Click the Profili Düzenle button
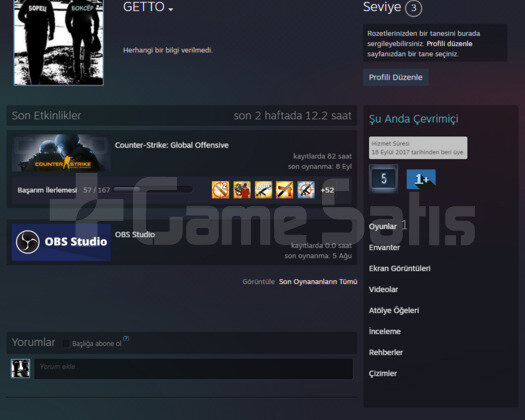525x420 pixels. pos(395,77)
